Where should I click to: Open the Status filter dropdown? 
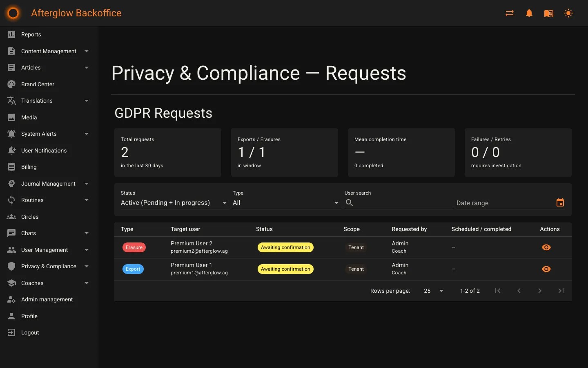pyautogui.click(x=175, y=203)
